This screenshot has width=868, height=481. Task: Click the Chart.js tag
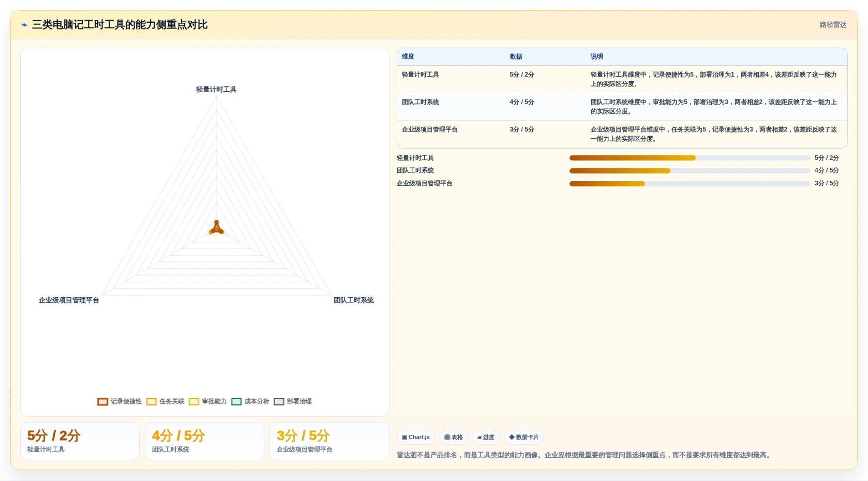pos(416,438)
